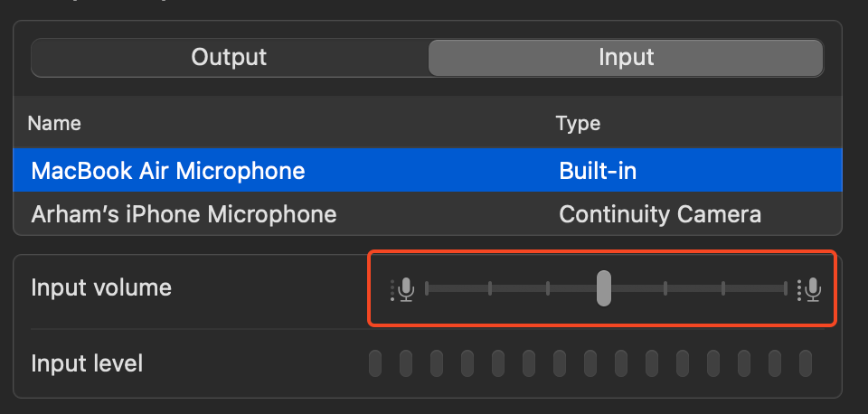Set input volume to the last tick mark

(785, 288)
